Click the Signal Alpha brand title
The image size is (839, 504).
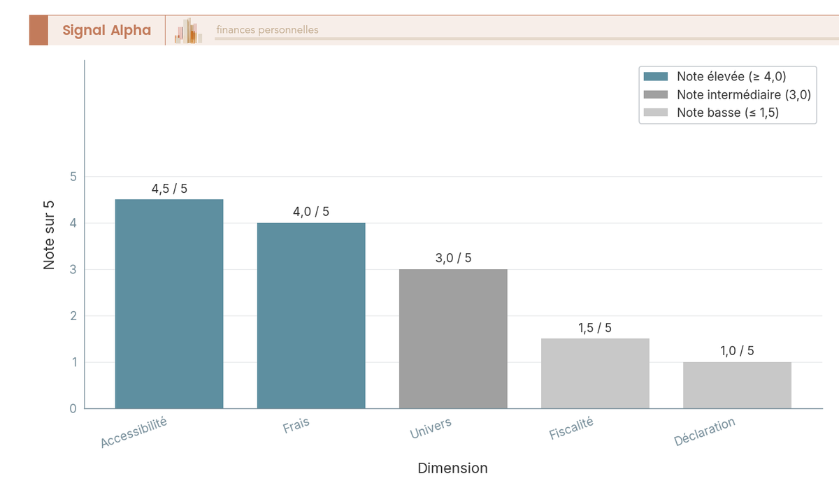click(106, 30)
